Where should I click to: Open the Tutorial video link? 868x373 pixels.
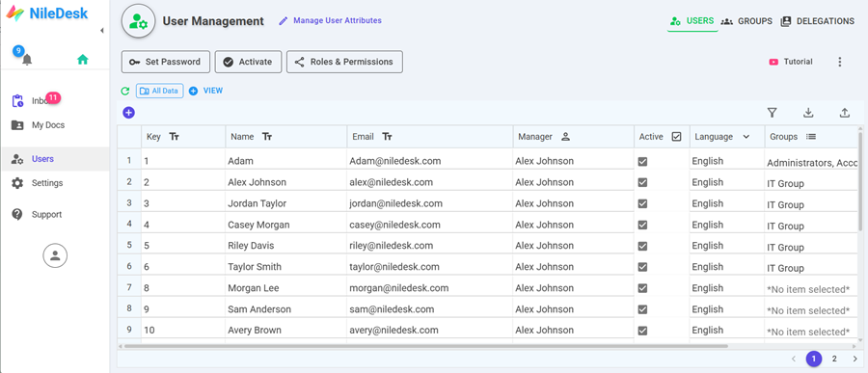click(x=791, y=62)
